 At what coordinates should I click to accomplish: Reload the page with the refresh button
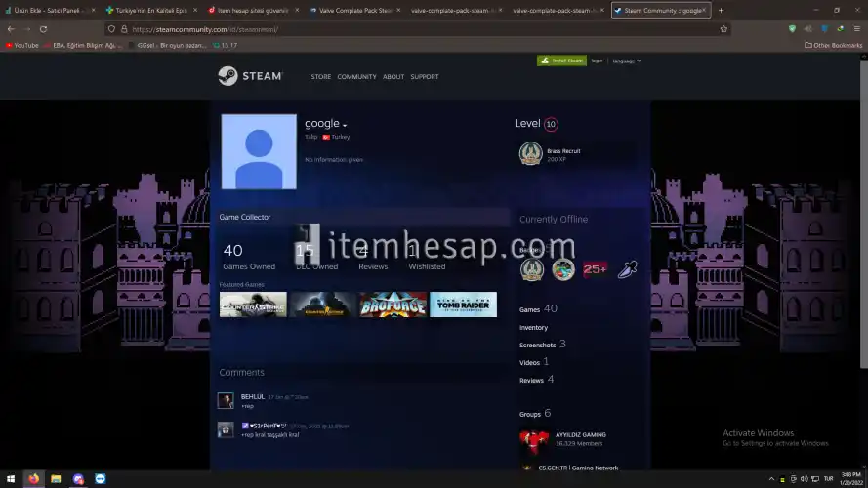(x=43, y=29)
